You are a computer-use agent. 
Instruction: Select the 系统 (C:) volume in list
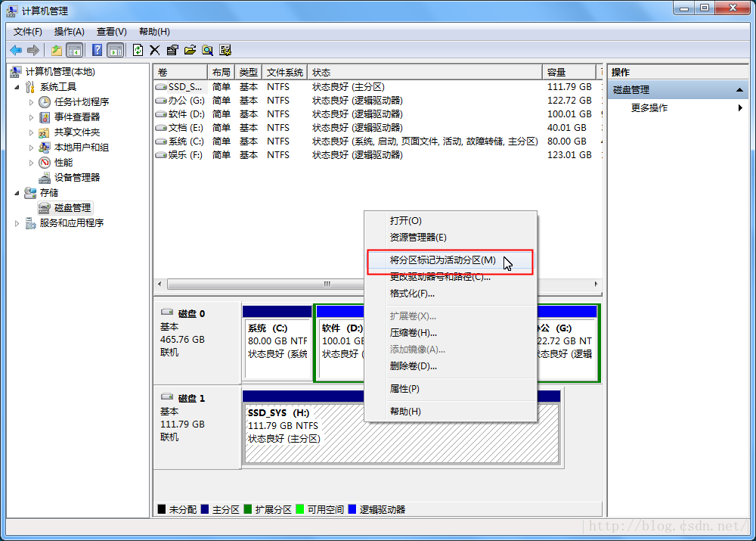(x=378, y=141)
